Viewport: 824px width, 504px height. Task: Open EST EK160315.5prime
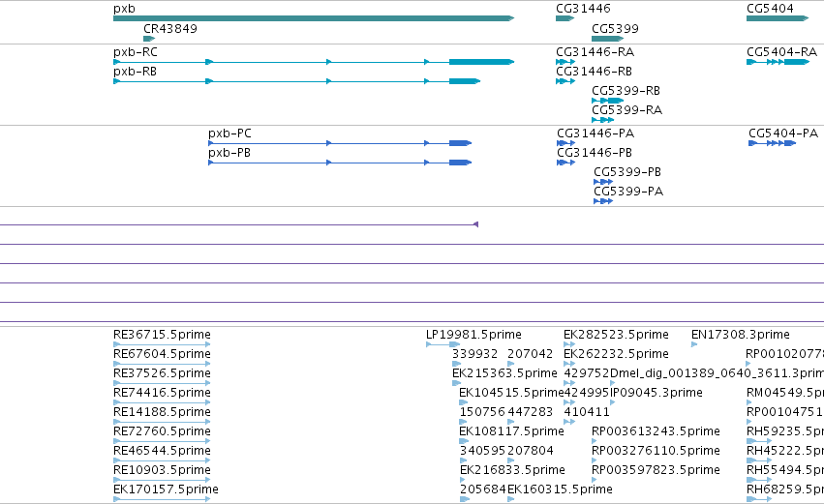point(561,490)
